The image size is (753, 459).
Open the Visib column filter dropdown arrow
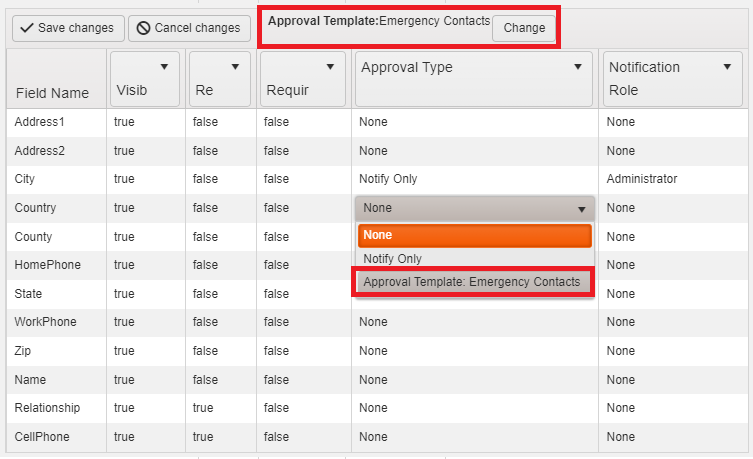point(164,67)
